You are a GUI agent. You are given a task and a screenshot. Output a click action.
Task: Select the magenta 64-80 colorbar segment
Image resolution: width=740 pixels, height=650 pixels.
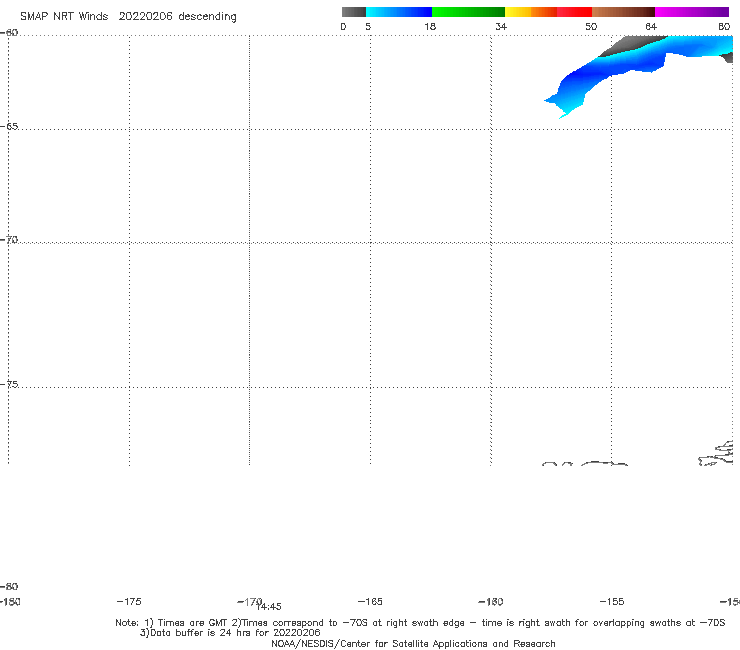click(x=692, y=12)
